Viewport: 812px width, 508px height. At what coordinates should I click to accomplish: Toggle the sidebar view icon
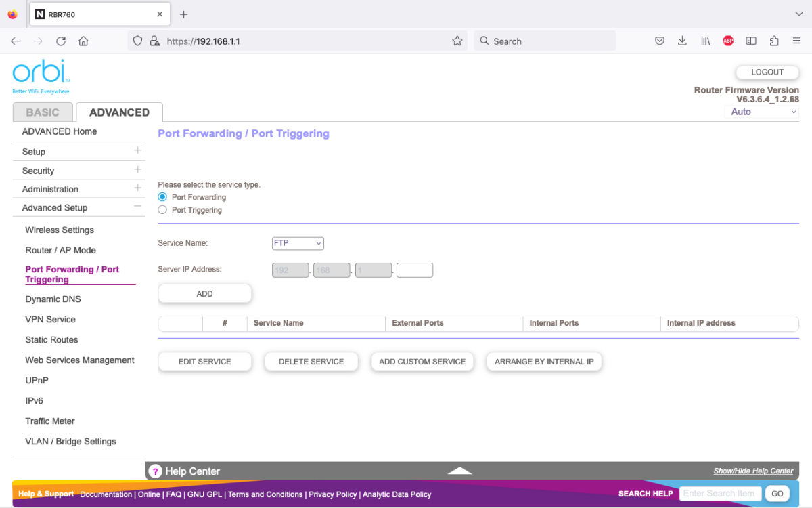coord(751,41)
